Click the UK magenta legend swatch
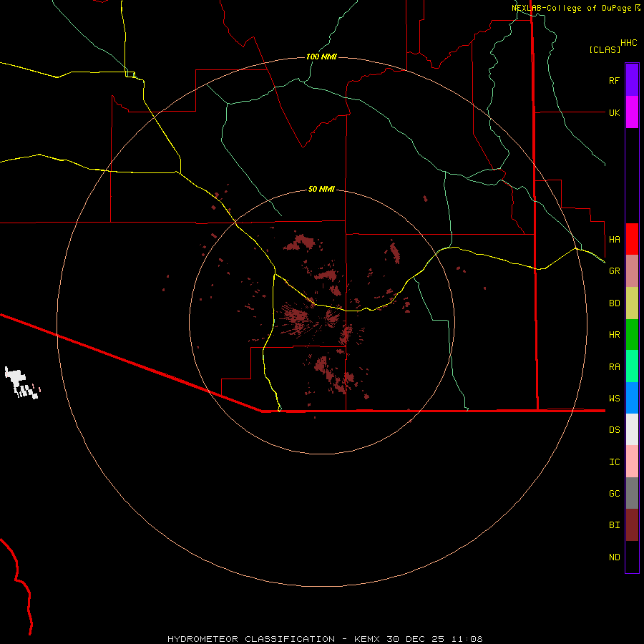Viewport: 644px width, 644px height. pyautogui.click(x=632, y=112)
